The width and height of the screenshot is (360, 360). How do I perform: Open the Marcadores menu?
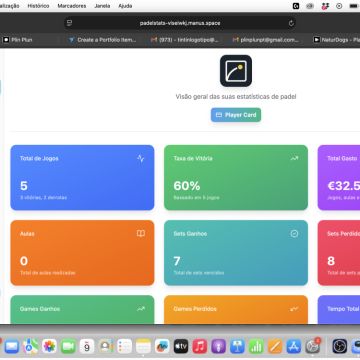pos(72,6)
